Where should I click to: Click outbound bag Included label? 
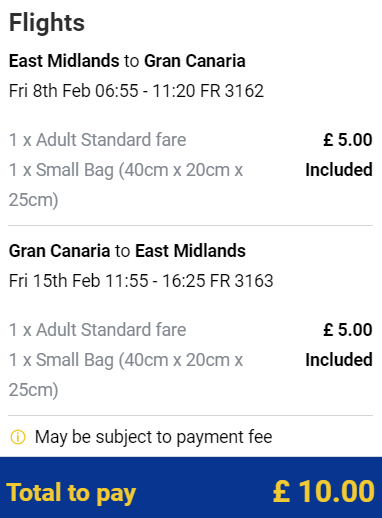(339, 170)
